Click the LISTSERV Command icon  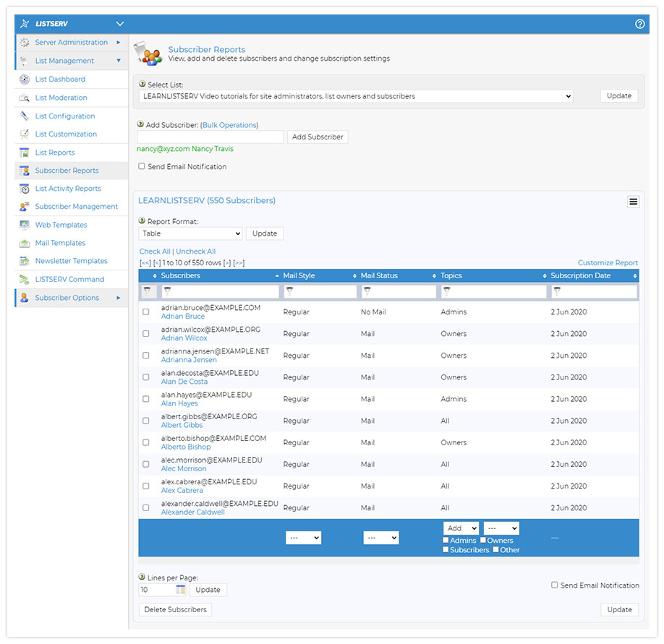click(25, 279)
